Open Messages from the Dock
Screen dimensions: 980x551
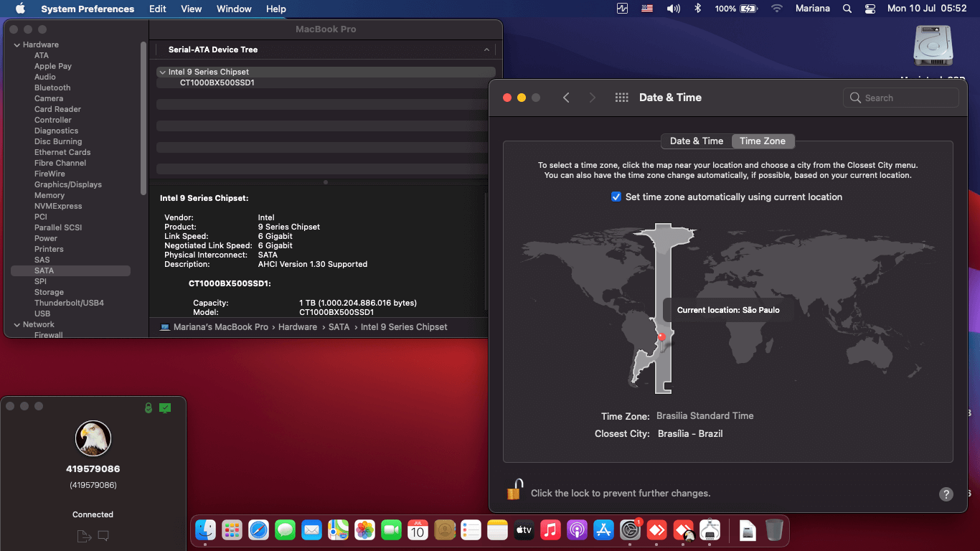[x=285, y=530]
